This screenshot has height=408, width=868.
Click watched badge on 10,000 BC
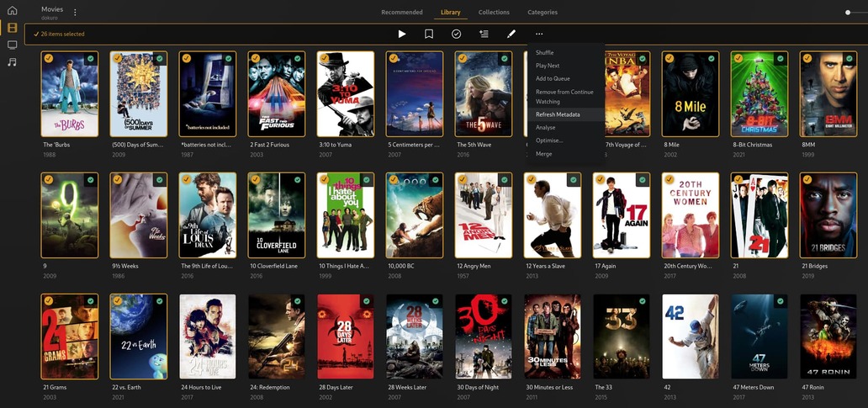pyautogui.click(x=436, y=180)
